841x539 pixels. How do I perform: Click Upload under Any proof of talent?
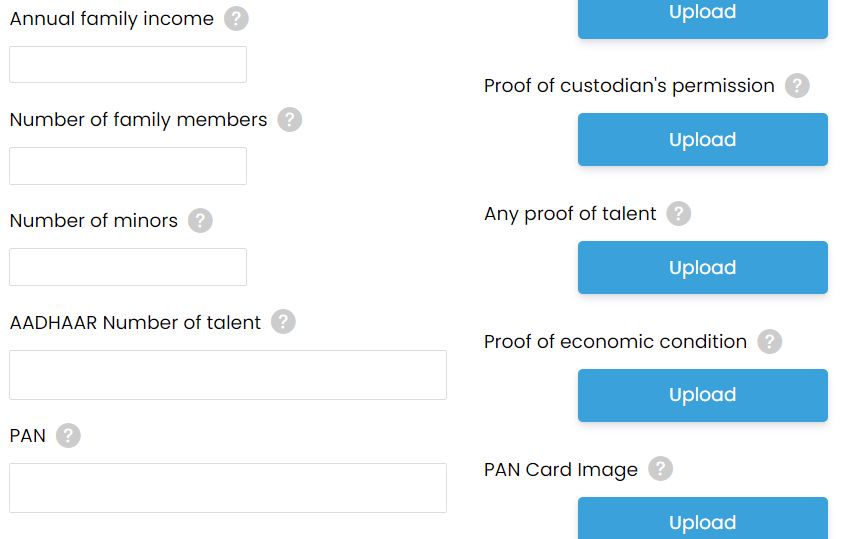[703, 268]
